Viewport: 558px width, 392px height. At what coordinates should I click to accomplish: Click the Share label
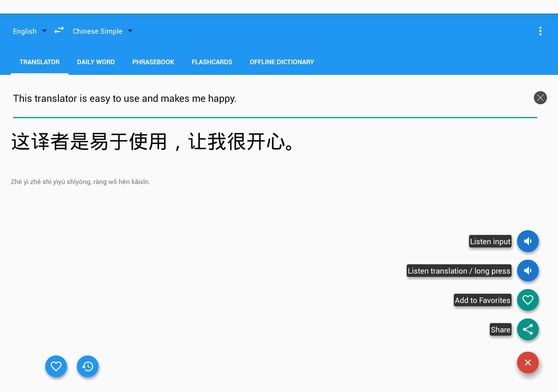click(x=500, y=330)
